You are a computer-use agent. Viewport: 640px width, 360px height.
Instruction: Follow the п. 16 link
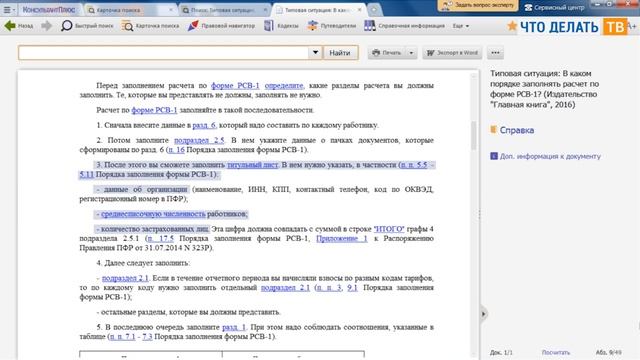[x=176, y=149]
